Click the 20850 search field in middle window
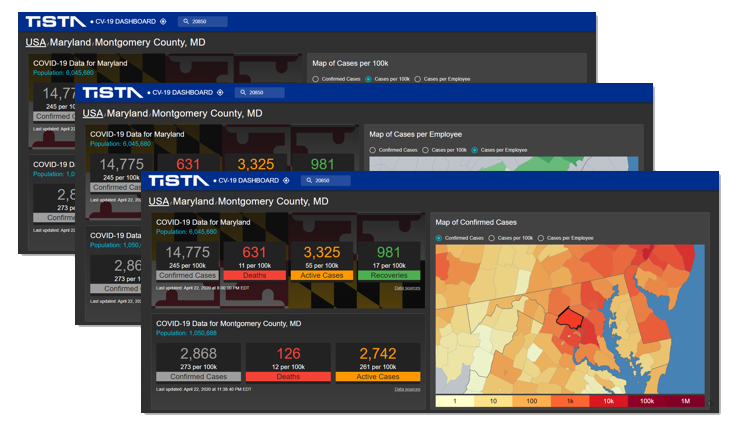The image size is (738, 432). pos(260,93)
